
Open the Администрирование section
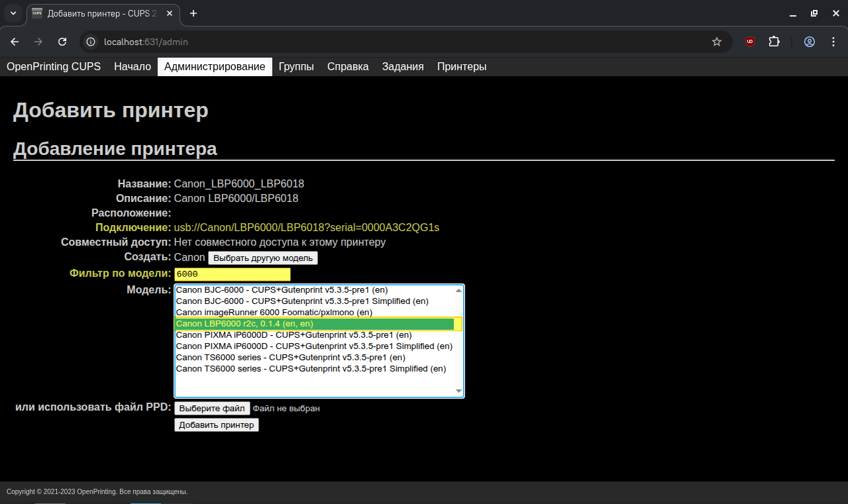tap(215, 67)
